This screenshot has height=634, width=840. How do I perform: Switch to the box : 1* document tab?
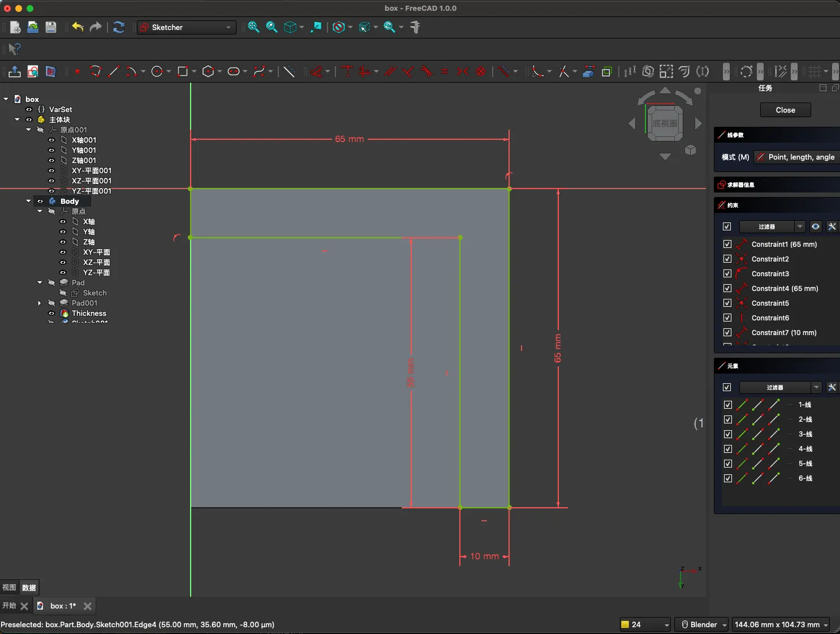point(63,606)
